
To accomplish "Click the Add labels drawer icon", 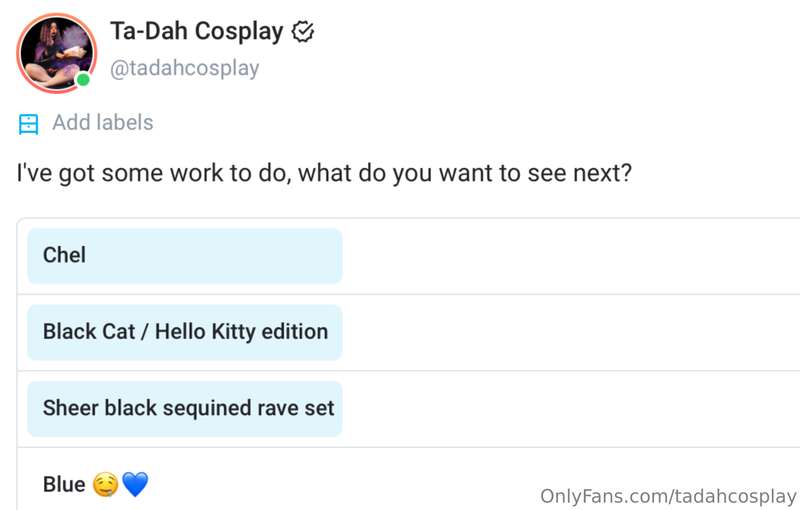I will click(29, 124).
